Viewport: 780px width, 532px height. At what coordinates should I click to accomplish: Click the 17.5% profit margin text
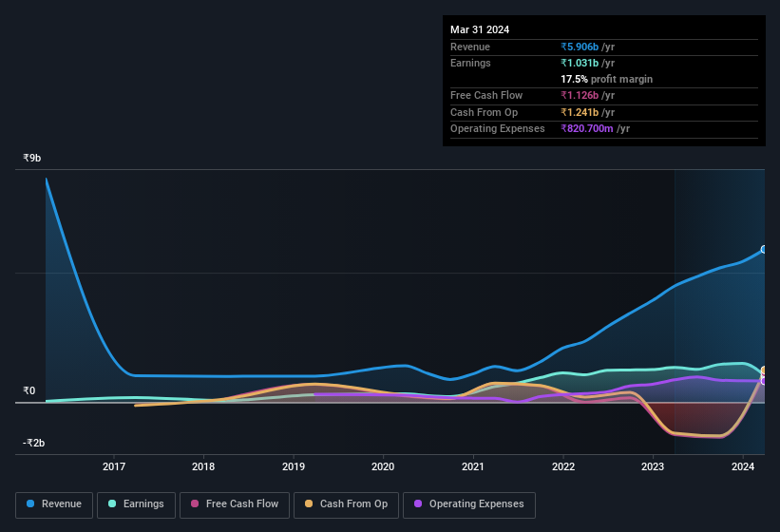(x=606, y=79)
